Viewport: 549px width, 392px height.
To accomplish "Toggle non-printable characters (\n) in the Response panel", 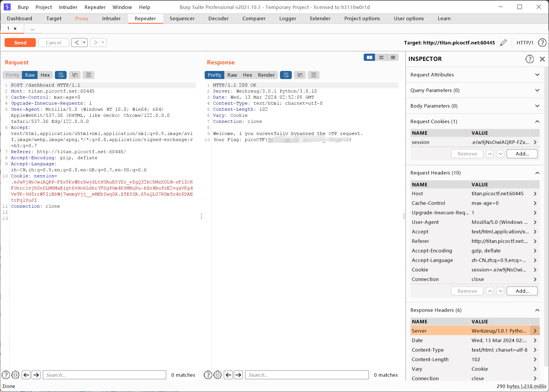I will (x=300, y=75).
